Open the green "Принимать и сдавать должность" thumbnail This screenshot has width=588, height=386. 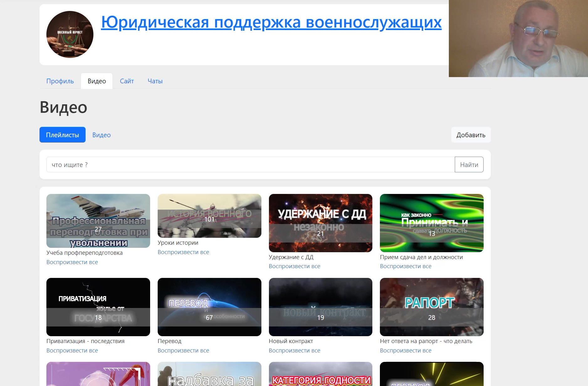(432, 223)
